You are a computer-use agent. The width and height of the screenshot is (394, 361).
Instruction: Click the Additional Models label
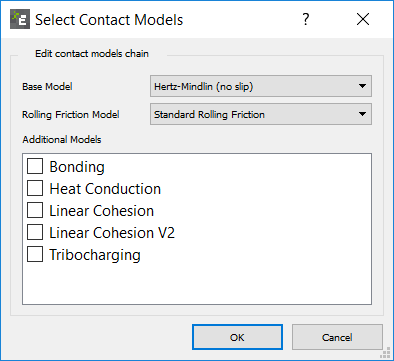coord(62,139)
